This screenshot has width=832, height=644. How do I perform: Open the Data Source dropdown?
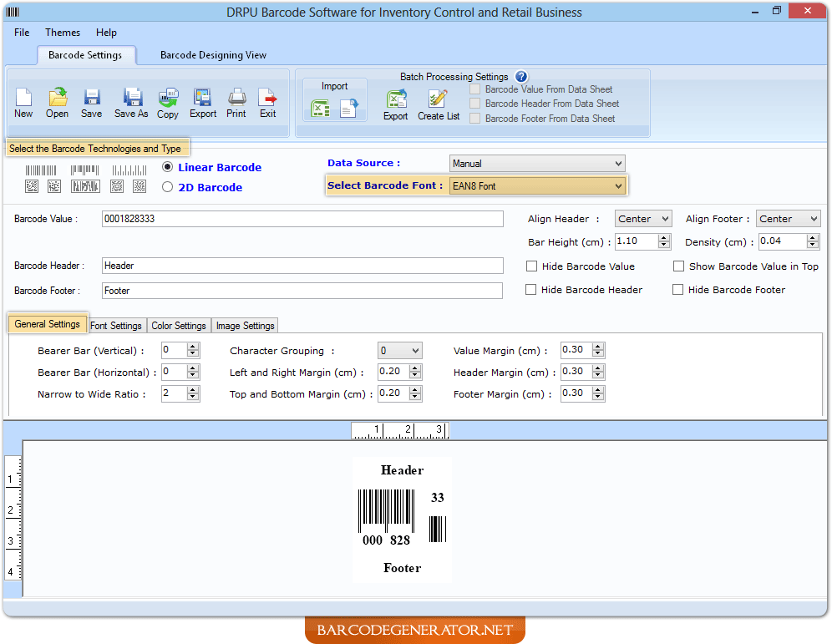(537, 164)
